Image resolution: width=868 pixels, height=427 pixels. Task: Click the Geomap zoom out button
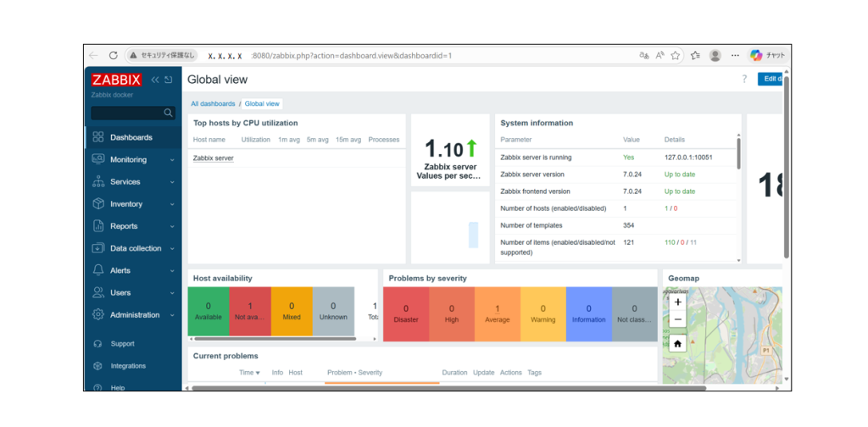(x=677, y=319)
